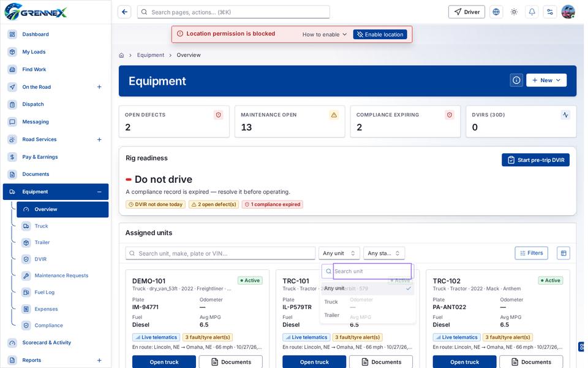
Task: Toggle table view layout icon
Action: point(563,253)
